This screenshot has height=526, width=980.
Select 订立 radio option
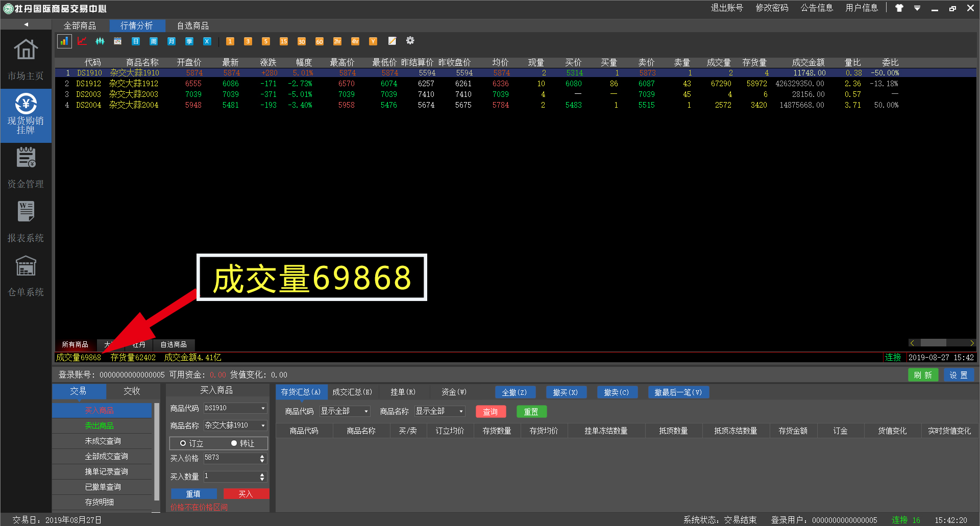coord(191,443)
